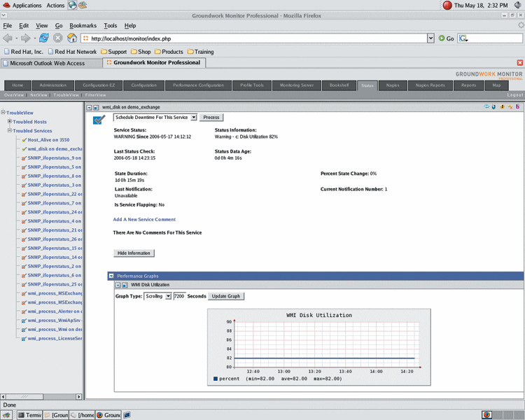Open the Red Hat Network bookmark
Screen dimensions: 525x420
click(x=72, y=52)
